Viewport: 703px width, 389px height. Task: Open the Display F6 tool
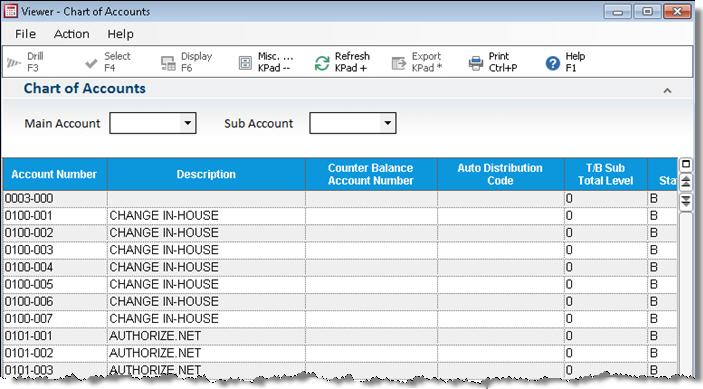(168, 63)
